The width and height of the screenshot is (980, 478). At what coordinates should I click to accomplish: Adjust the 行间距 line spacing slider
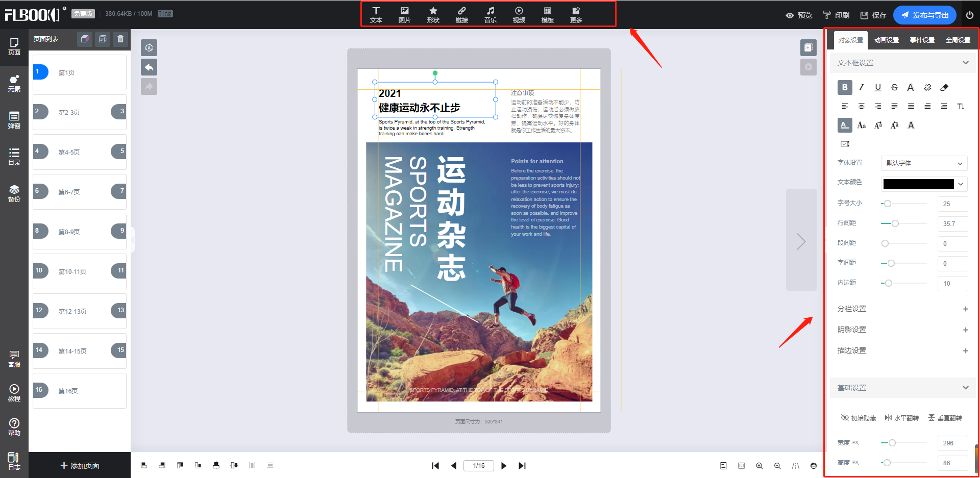coord(895,223)
